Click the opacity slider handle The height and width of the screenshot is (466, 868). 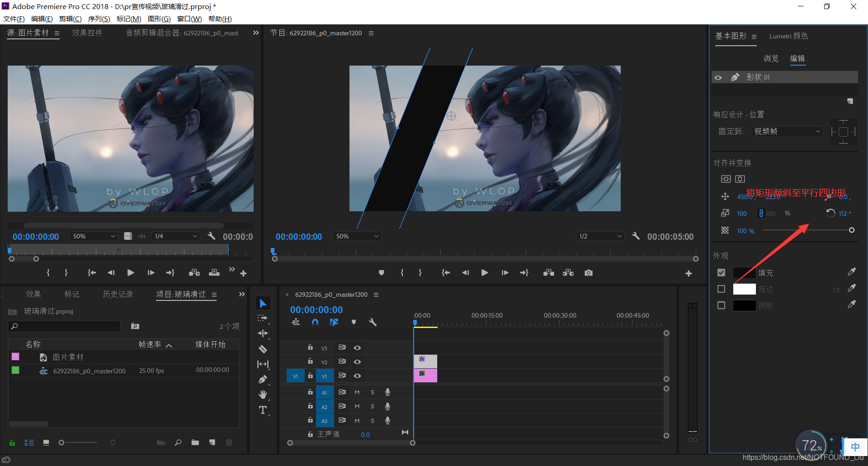[x=852, y=230]
